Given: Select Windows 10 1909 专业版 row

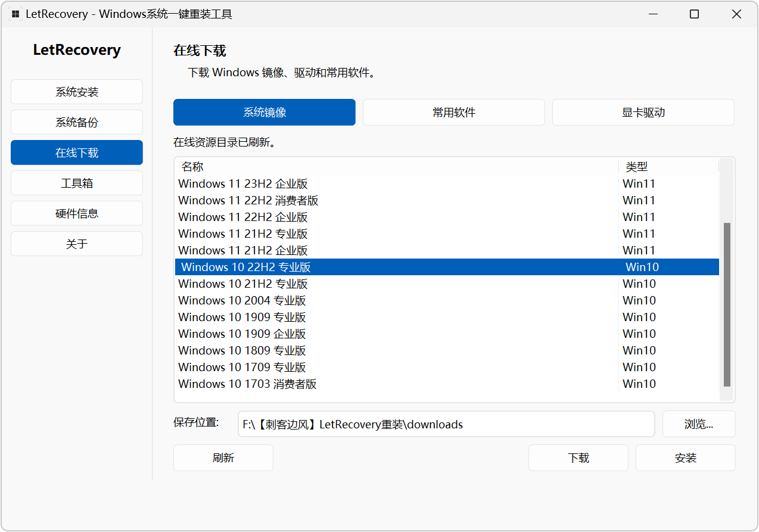Looking at the screenshot, I should click(x=447, y=317).
